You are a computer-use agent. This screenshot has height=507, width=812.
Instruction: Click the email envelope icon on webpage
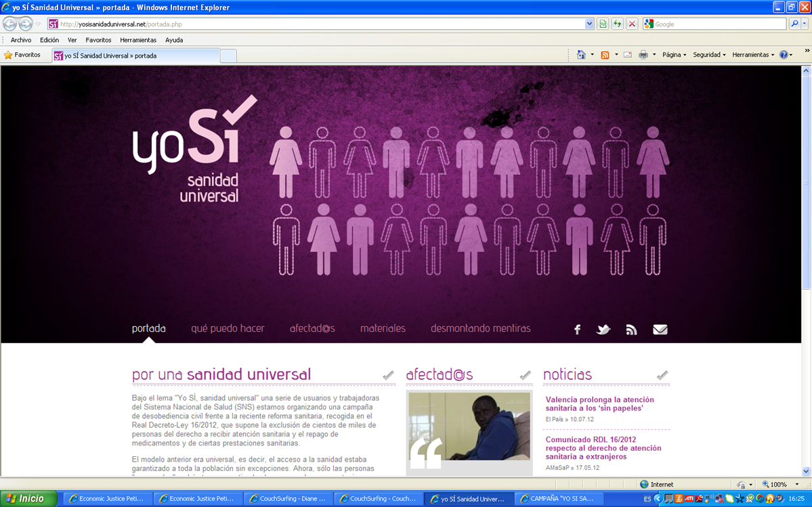click(660, 330)
